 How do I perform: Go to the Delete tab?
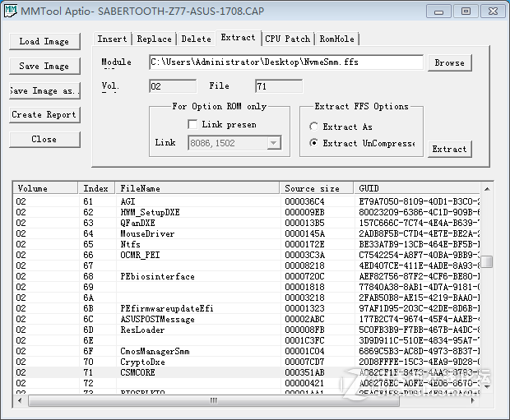[x=196, y=39]
